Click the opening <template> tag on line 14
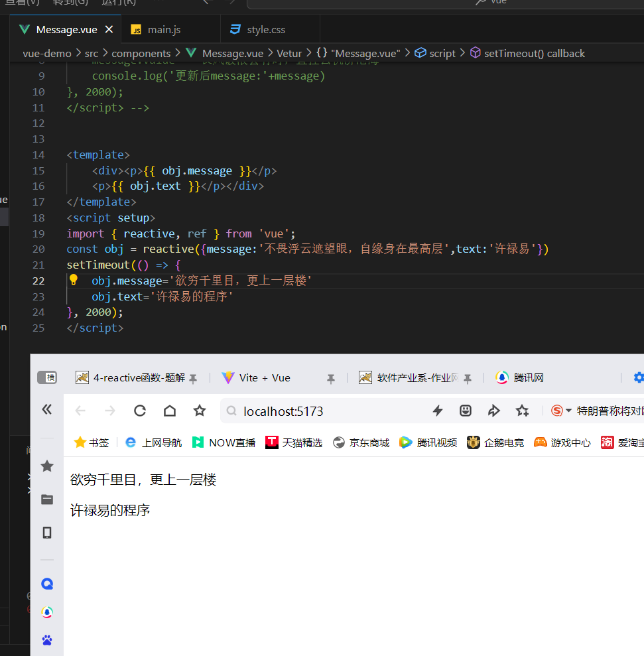Image resolution: width=644 pixels, height=656 pixels. pos(98,155)
